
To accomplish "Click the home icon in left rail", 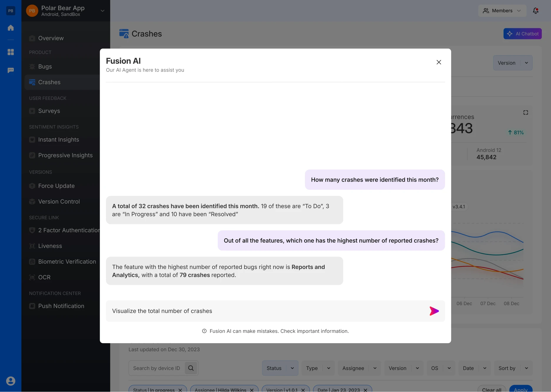I will coord(11,28).
